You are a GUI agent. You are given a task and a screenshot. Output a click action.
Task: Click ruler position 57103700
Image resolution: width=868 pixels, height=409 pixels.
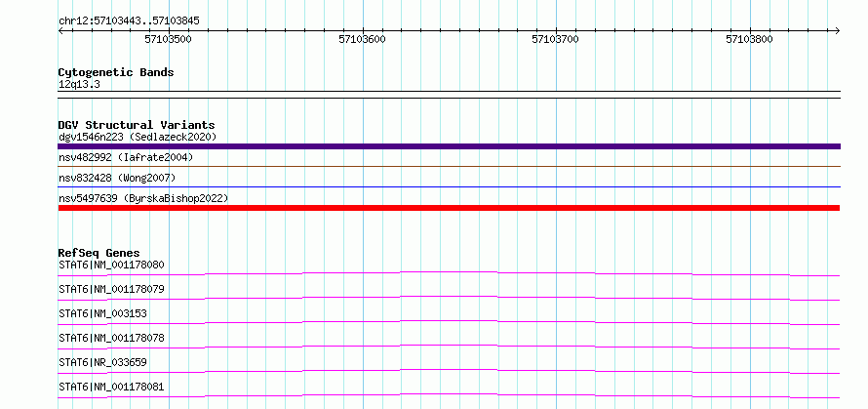click(x=555, y=39)
